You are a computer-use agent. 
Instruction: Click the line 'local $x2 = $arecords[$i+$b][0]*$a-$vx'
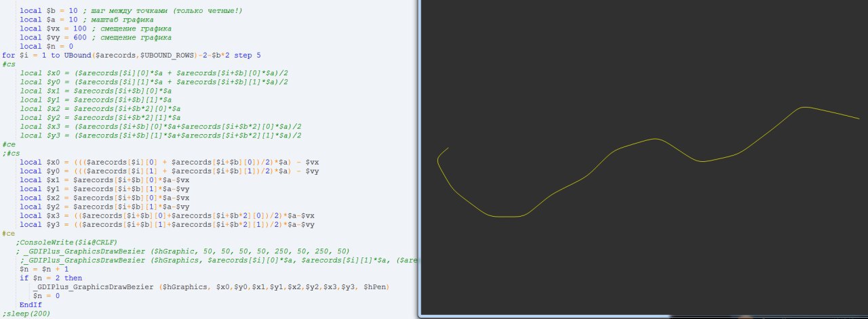[104, 198]
